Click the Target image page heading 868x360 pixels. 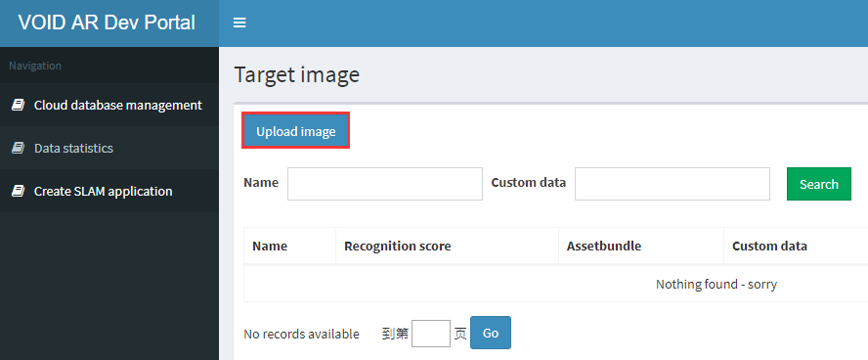coord(297,74)
